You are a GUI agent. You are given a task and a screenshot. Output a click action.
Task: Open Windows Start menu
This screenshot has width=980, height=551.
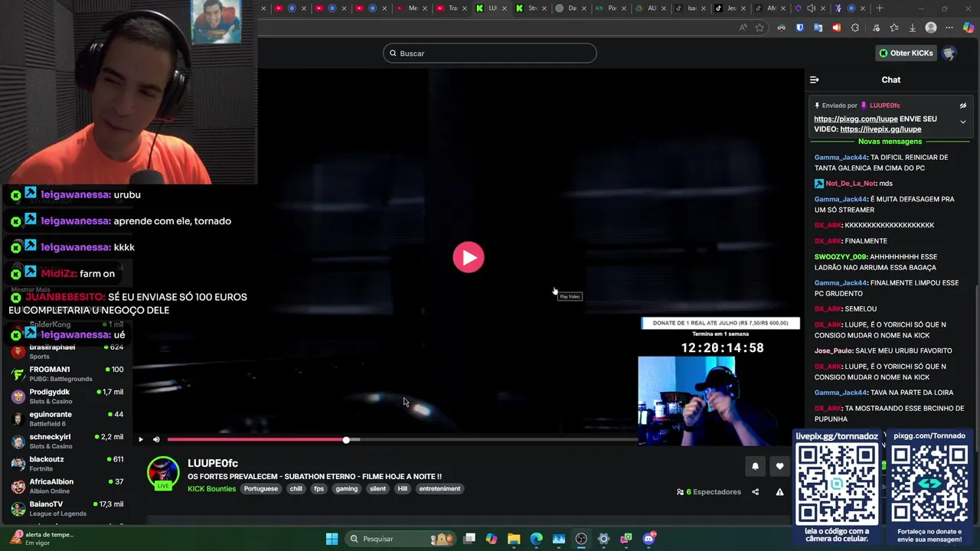(x=332, y=539)
